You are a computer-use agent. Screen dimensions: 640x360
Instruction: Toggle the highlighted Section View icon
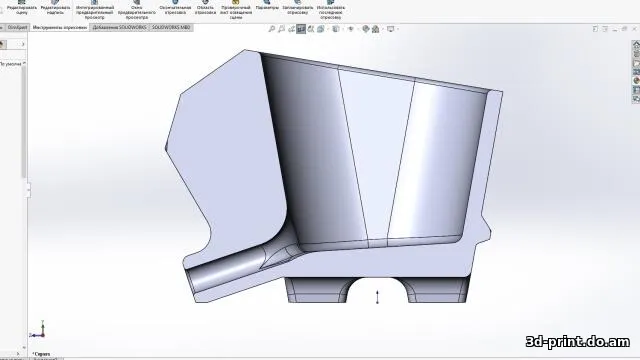click(x=301, y=29)
